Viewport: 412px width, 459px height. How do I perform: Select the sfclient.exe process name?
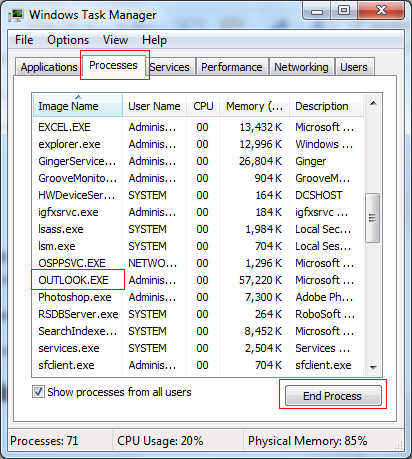66,365
